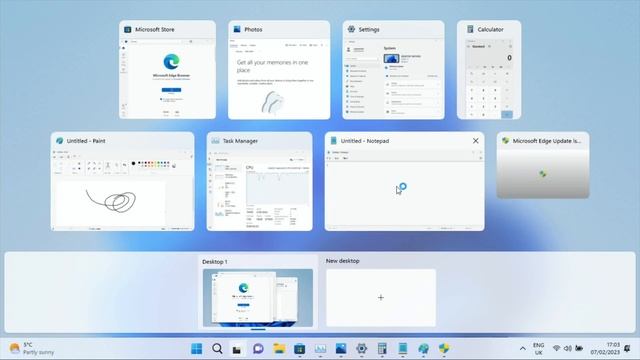Click the Paint taskbar icon
This screenshot has height=360, width=640.
423,349
